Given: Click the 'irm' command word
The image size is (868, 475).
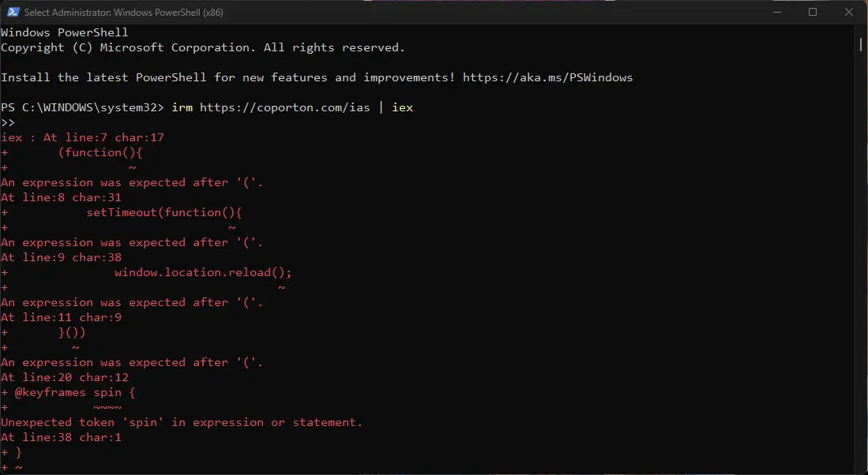Looking at the screenshot, I should pyautogui.click(x=182, y=107).
